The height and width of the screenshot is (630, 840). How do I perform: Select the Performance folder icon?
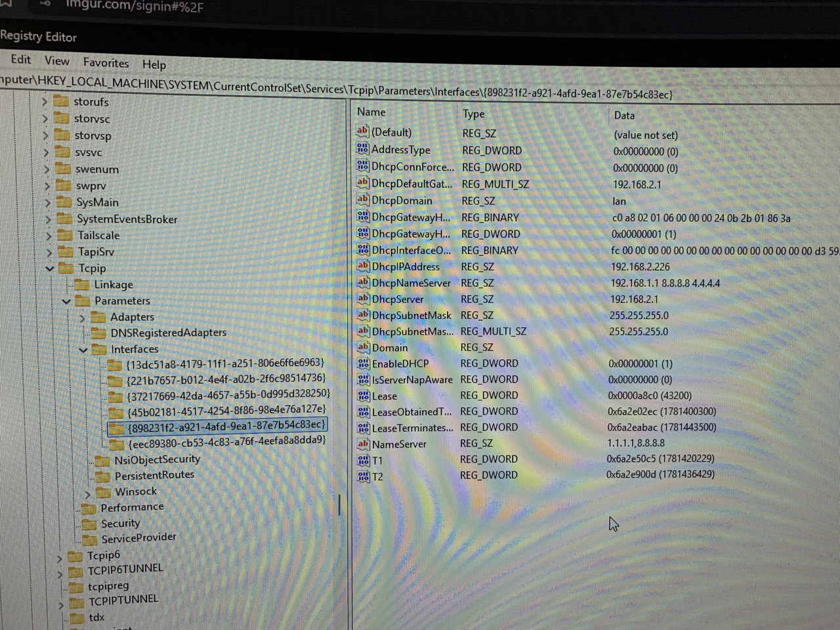tap(89, 508)
